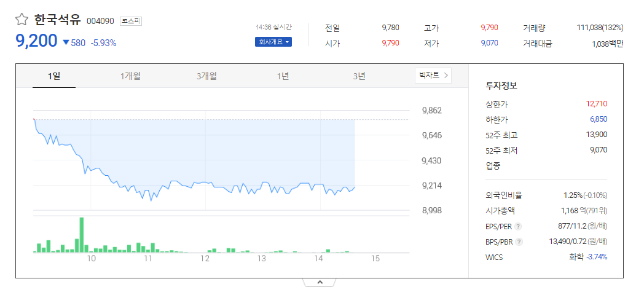Click the 한국석유 stock name

[58, 20]
